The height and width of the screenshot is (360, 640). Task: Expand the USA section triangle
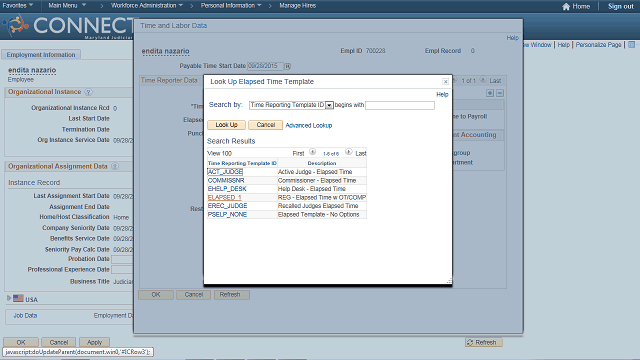click(9, 298)
